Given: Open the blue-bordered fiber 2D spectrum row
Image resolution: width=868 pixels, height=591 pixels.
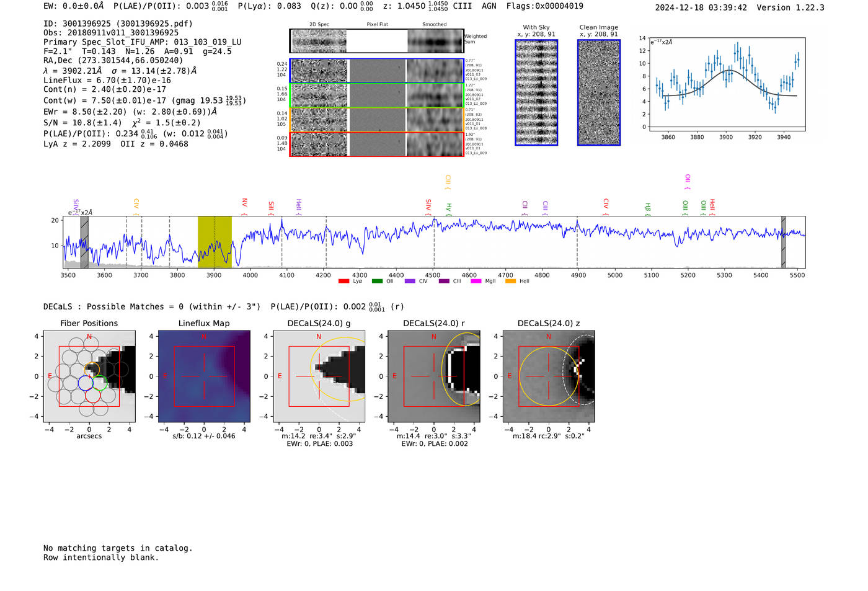Looking at the screenshot, I should click(376, 71).
